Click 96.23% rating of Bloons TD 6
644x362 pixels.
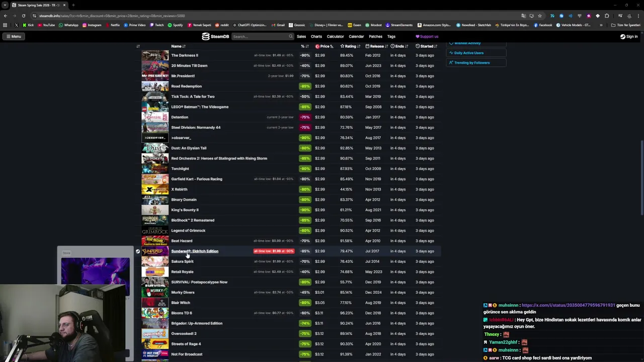[x=346, y=313]
